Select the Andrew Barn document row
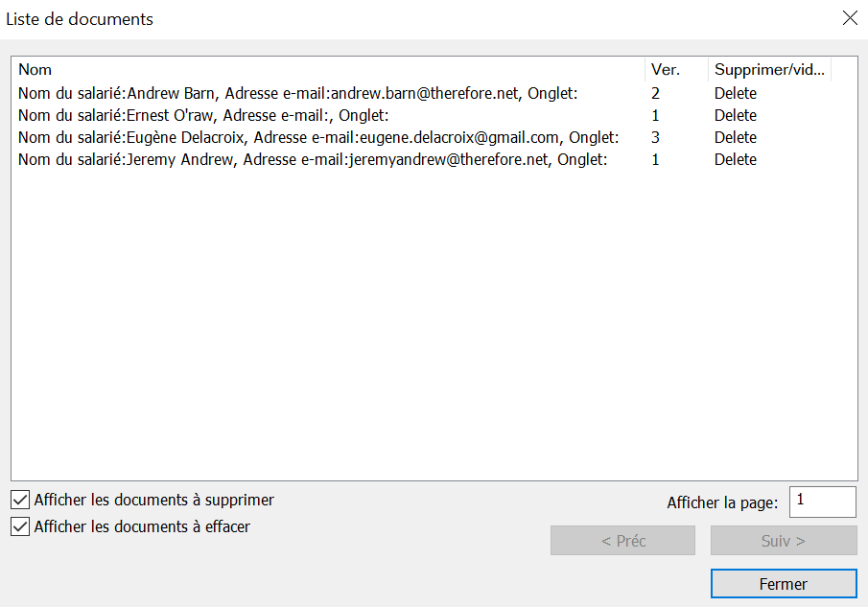Screen dimensions: 868x607 click(297, 94)
